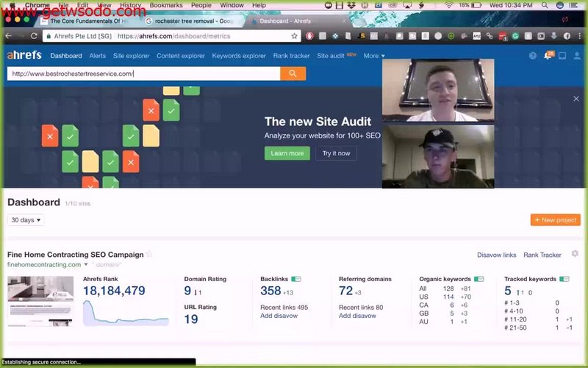Close the Site Audit banner

tap(576, 99)
